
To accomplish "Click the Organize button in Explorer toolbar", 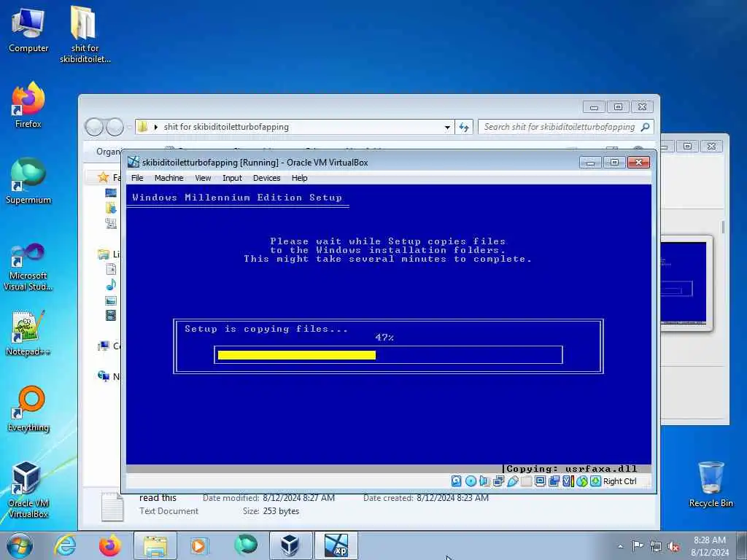I will tap(109, 152).
